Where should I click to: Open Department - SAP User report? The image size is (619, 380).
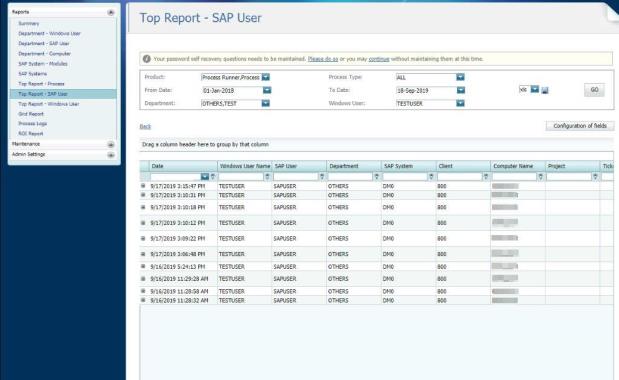tap(44, 43)
